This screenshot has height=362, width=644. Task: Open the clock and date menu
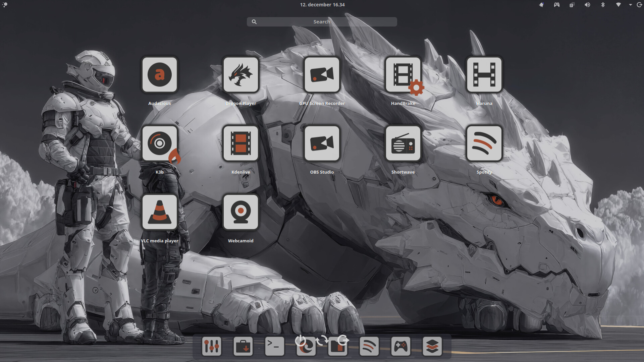pos(322,5)
